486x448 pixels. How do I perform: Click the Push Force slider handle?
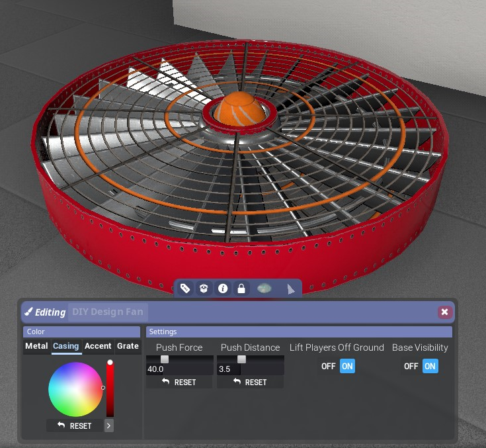pos(165,359)
